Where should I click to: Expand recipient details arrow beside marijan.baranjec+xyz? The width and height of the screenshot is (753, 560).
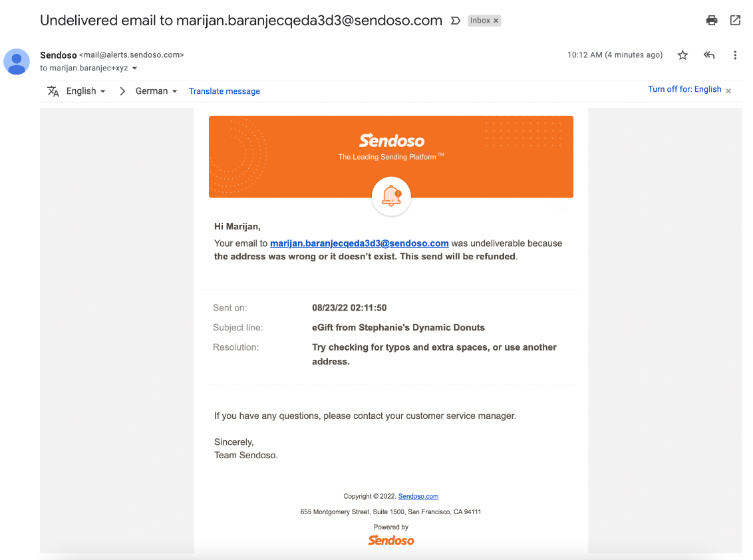[135, 69]
